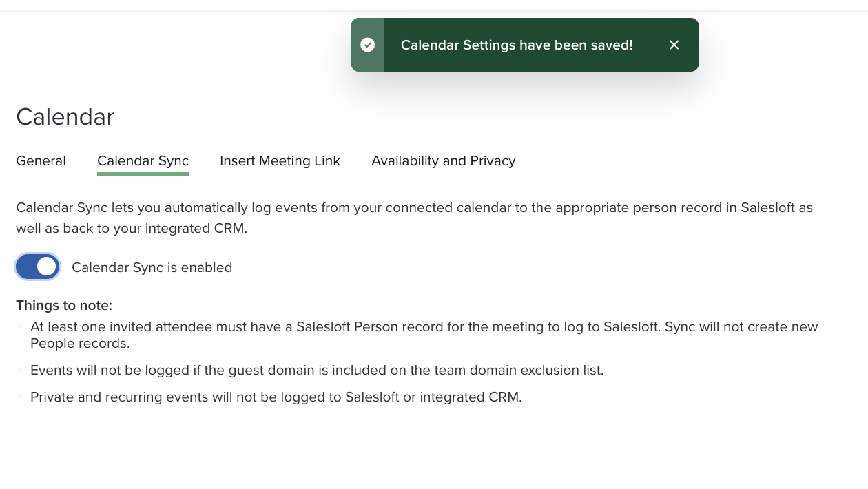Click the bullet about private and recurring events
The image size is (868, 489).
coord(276,397)
